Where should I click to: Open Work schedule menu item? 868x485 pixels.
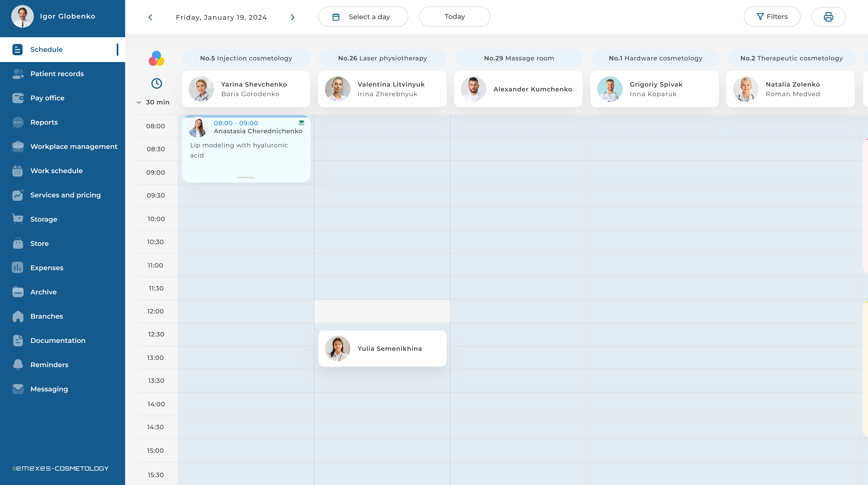(x=56, y=171)
